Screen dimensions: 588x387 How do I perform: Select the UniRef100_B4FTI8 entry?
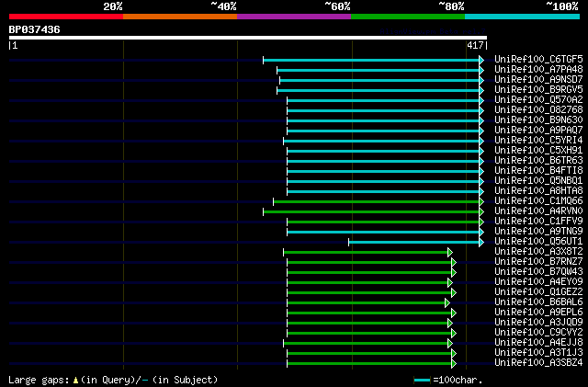pos(538,171)
